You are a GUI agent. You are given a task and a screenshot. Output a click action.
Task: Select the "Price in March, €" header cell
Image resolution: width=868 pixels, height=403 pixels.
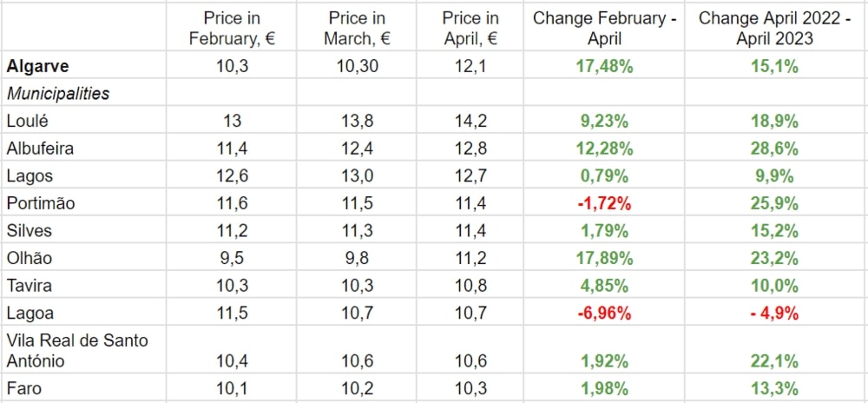pos(357,28)
